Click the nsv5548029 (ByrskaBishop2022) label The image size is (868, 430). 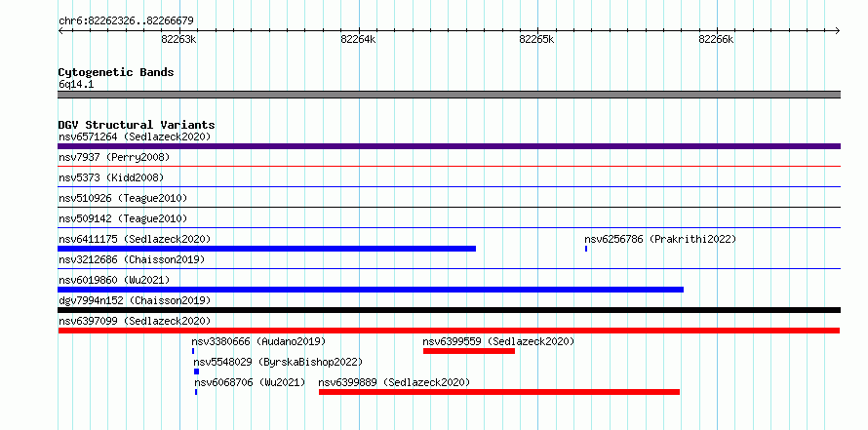click(279, 362)
